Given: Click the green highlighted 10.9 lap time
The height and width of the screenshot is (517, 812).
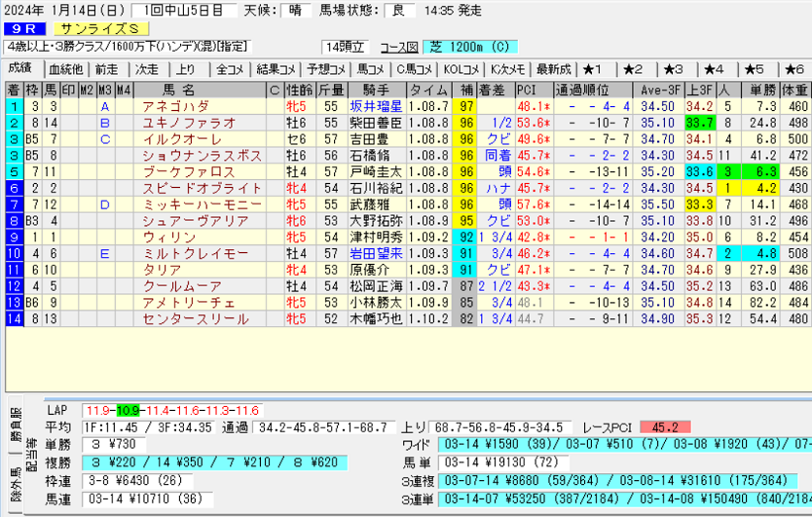Looking at the screenshot, I should [x=129, y=411].
